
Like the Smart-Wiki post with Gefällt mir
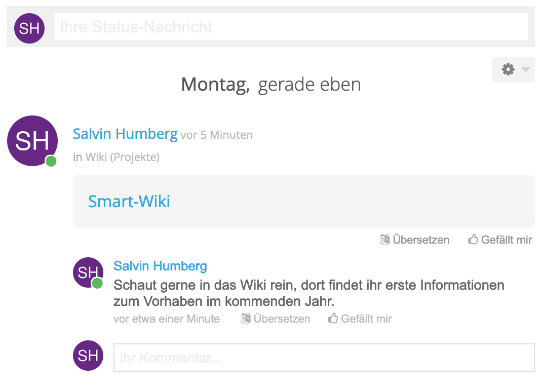pyautogui.click(x=499, y=240)
